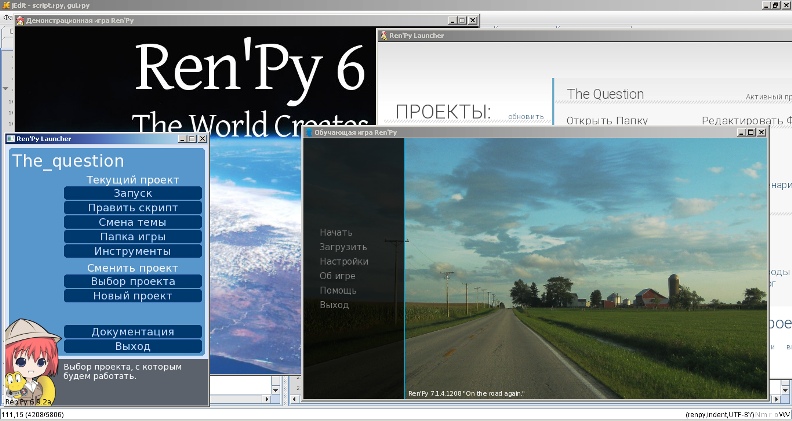Open Папка игры button
Screen dimensions: 792x421
coord(133,237)
